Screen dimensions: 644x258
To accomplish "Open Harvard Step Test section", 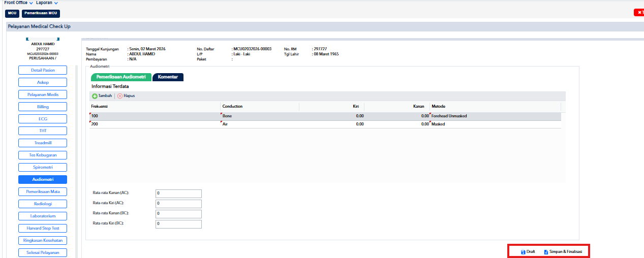I will coord(43,228).
